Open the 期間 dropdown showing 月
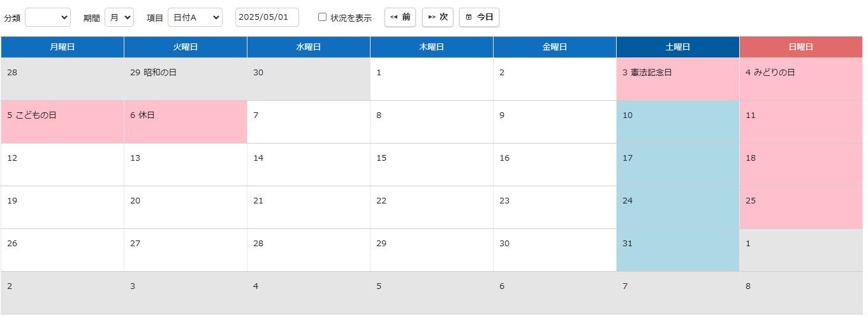 coord(119,17)
